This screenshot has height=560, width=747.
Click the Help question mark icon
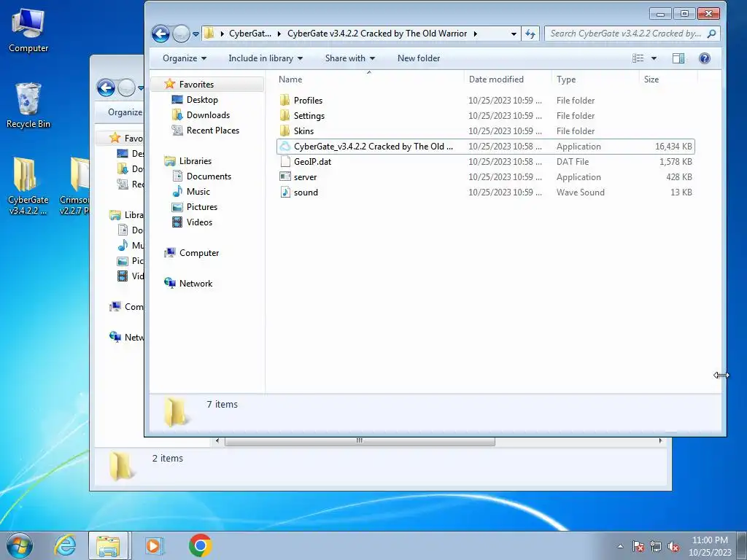pyautogui.click(x=705, y=58)
